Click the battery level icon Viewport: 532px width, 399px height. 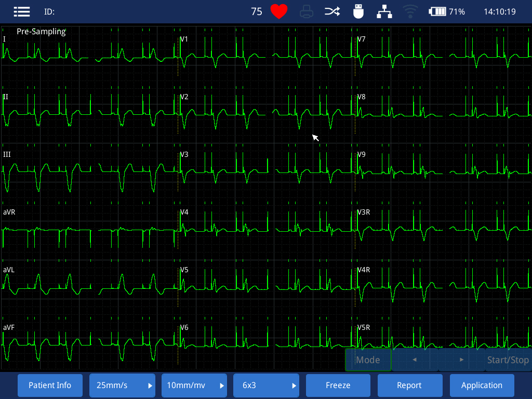pyautogui.click(x=437, y=11)
